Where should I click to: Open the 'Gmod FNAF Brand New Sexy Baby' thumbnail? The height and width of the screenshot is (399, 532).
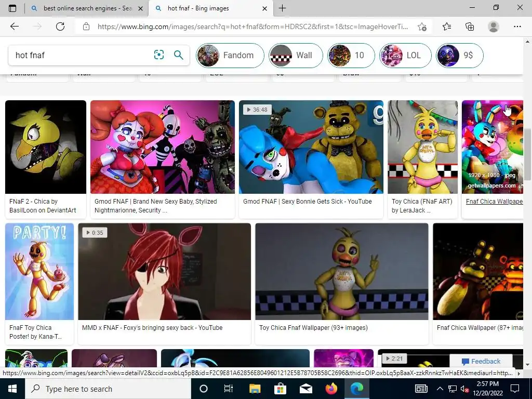[163, 147]
